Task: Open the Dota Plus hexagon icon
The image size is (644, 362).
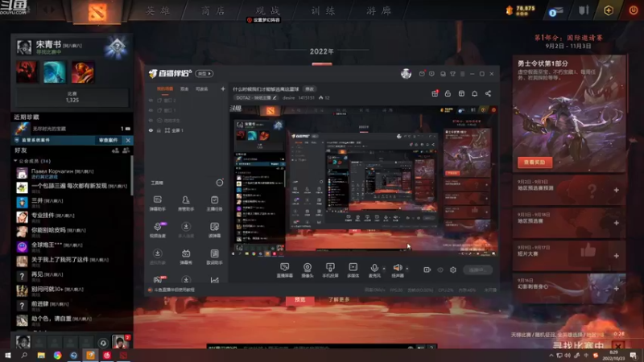Action: pyautogui.click(x=609, y=10)
